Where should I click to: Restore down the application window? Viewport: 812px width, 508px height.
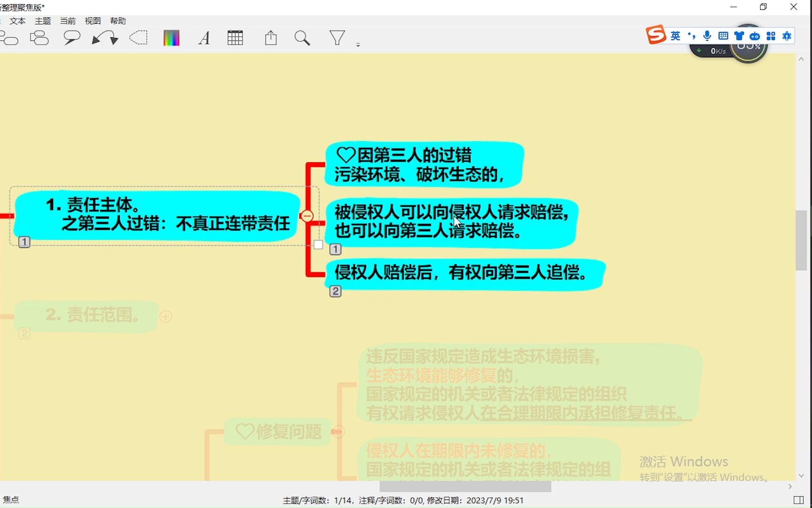(x=764, y=7)
